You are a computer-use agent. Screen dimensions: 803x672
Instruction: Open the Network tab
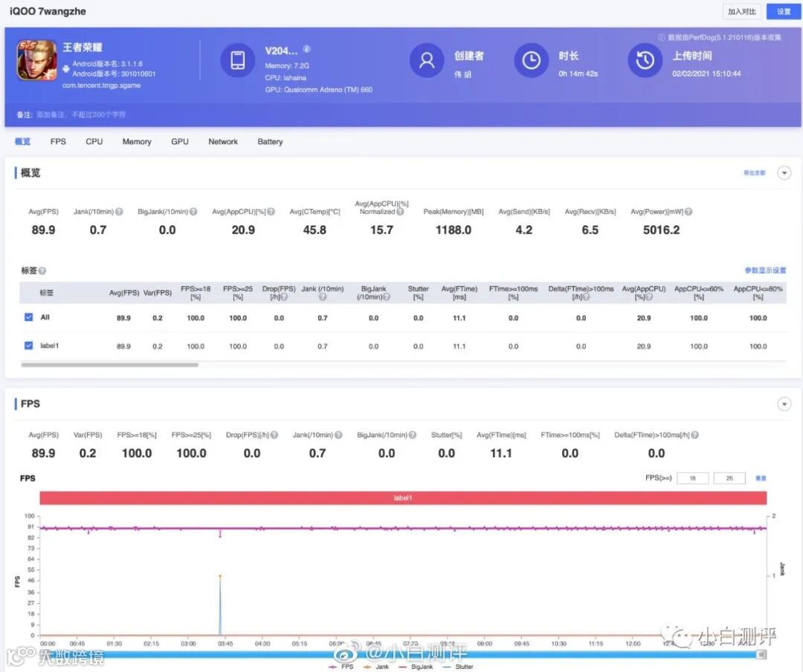click(223, 141)
